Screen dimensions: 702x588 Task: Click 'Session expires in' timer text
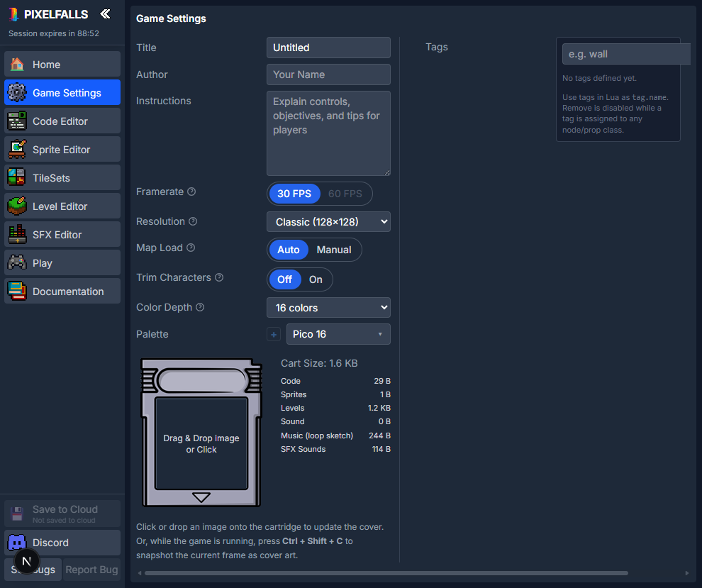pyautogui.click(x=54, y=33)
